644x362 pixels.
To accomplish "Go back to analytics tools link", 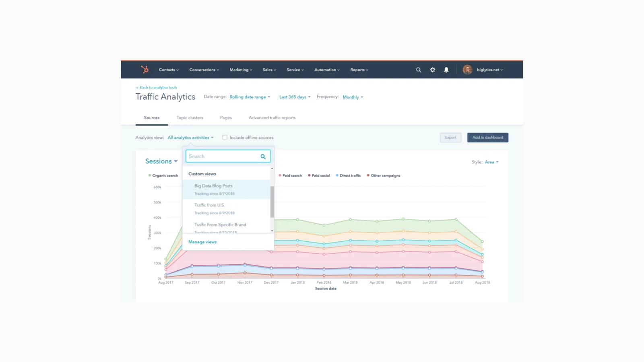I will (x=157, y=87).
